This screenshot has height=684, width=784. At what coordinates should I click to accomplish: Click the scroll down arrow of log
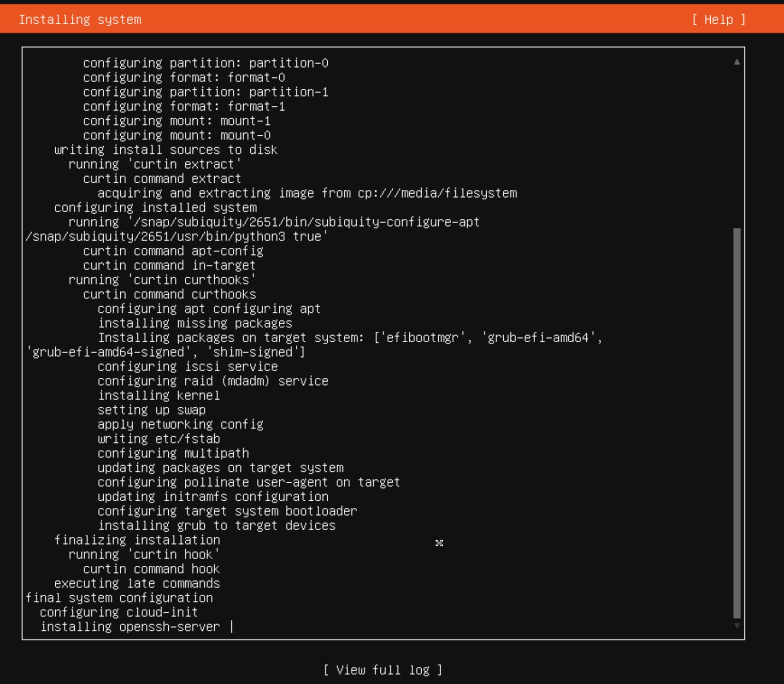click(737, 626)
